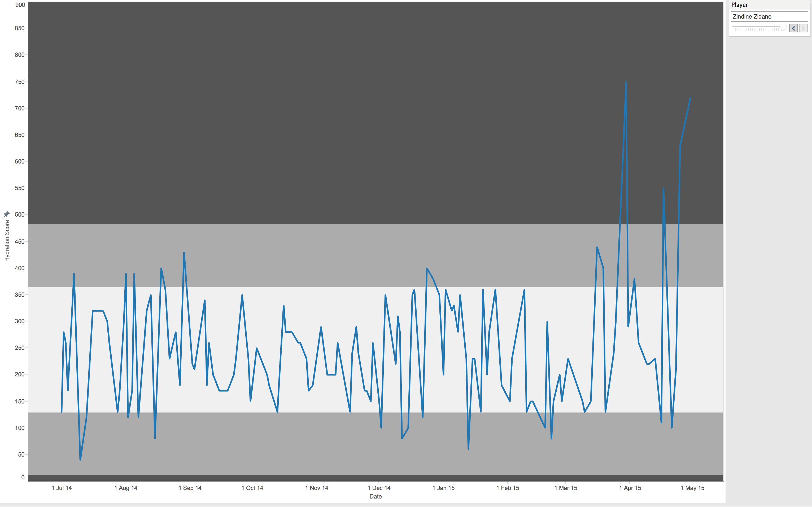The height and width of the screenshot is (507, 812).
Task: Click the 1 Mar 15 axis label
Action: [x=565, y=488]
